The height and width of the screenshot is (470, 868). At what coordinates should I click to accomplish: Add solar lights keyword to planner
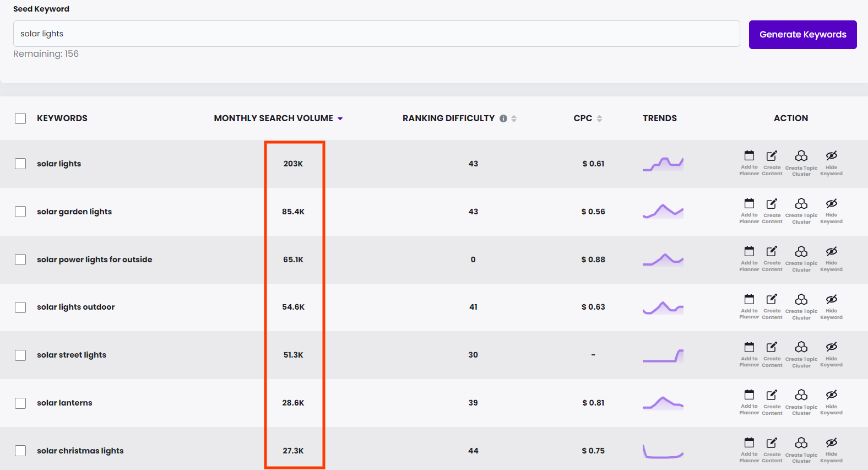point(749,163)
